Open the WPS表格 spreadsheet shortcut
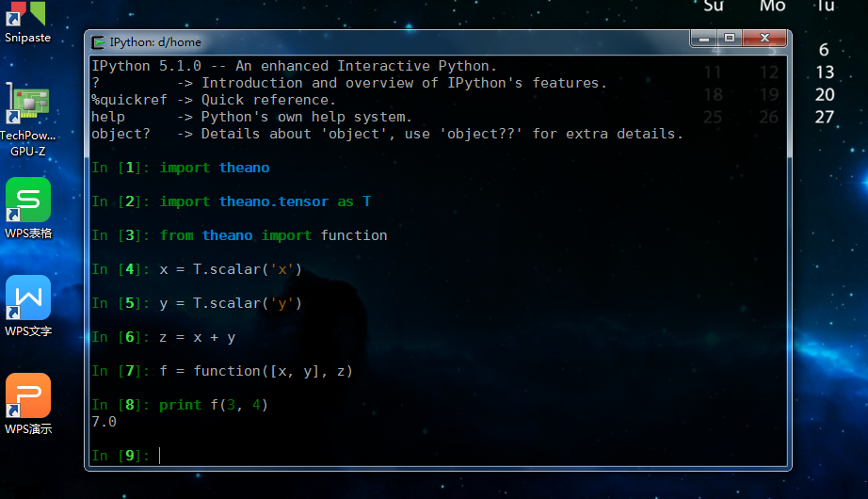 pyautogui.click(x=27, y=208)
